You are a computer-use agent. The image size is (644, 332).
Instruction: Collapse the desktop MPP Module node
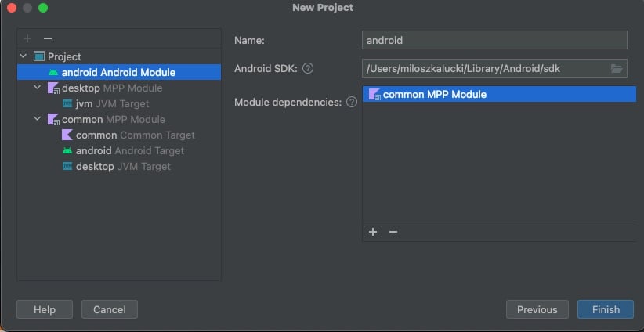coord(37,88)
